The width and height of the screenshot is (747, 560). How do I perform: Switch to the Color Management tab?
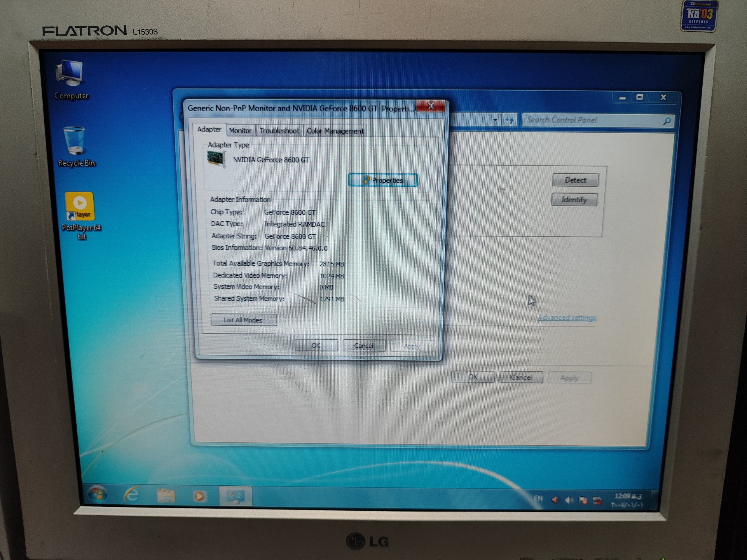point(335,131)
